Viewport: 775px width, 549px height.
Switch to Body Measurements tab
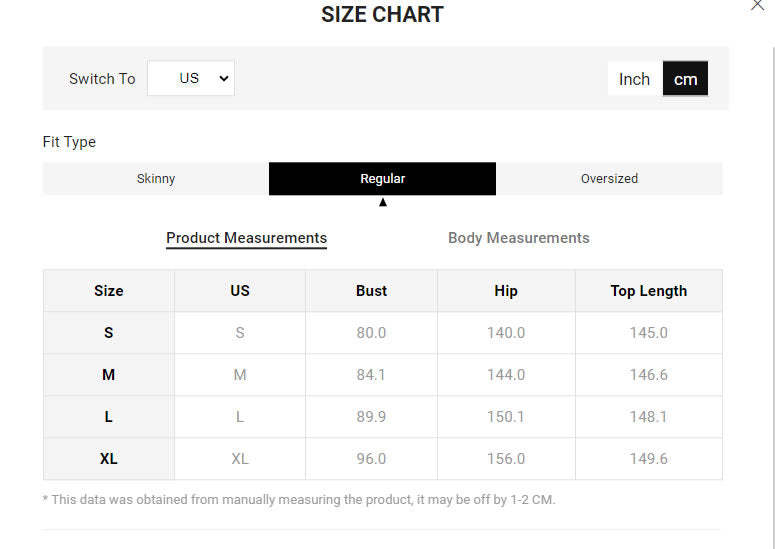518,238
